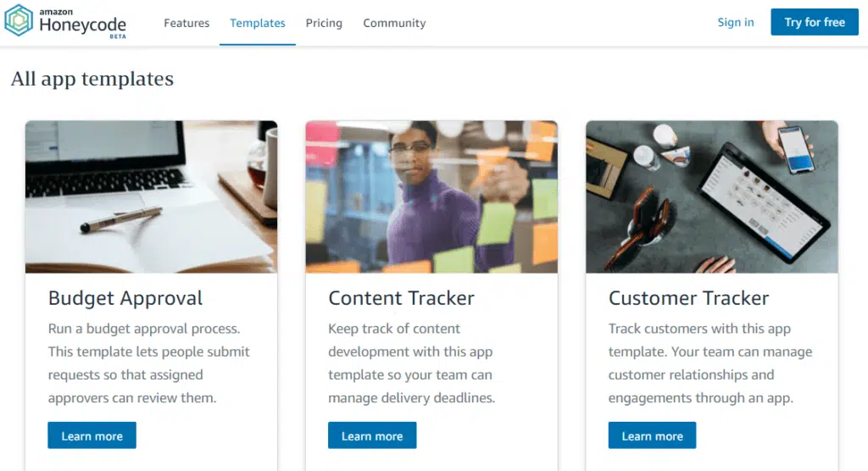The width and height of the screenshot is (868, 471).
Task: Open the Community navigation link
Action: click(394, 23)
